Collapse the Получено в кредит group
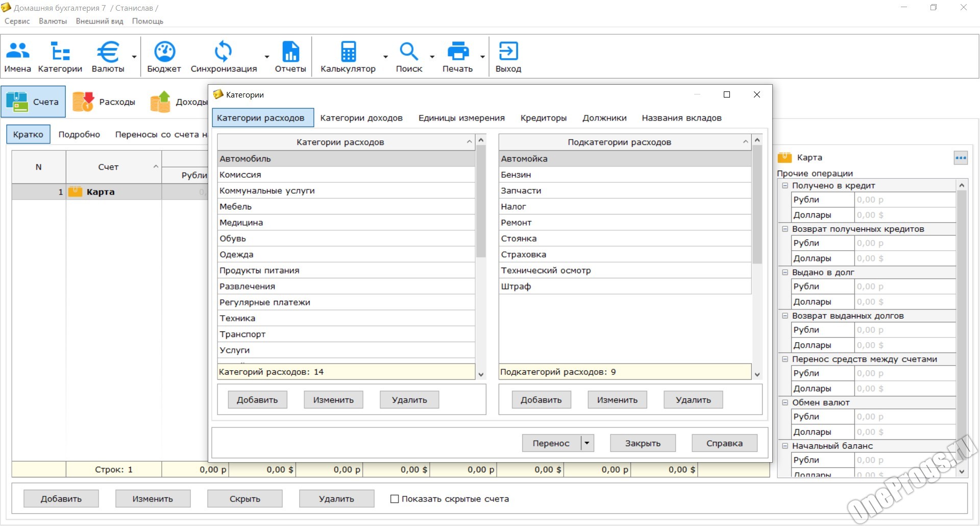Screen dimensions: 980x526 [x=785, y=185]
